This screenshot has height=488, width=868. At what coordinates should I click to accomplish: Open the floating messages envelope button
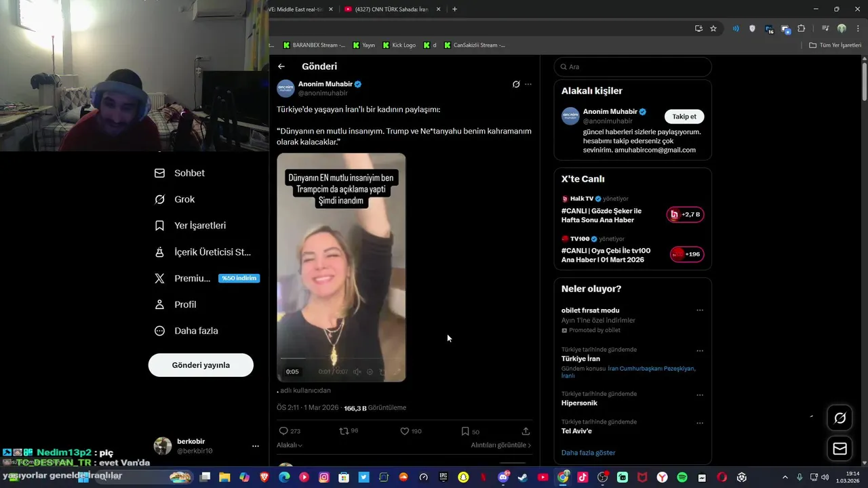coord(840,449)
